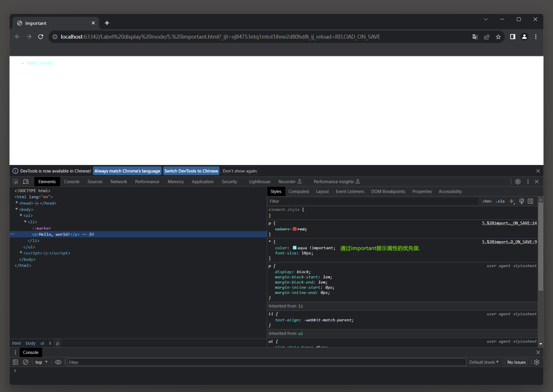Bookmark this tab with the star icon
Screen dimensions: 553x392
pyautogui.click(x=498, y=37)
